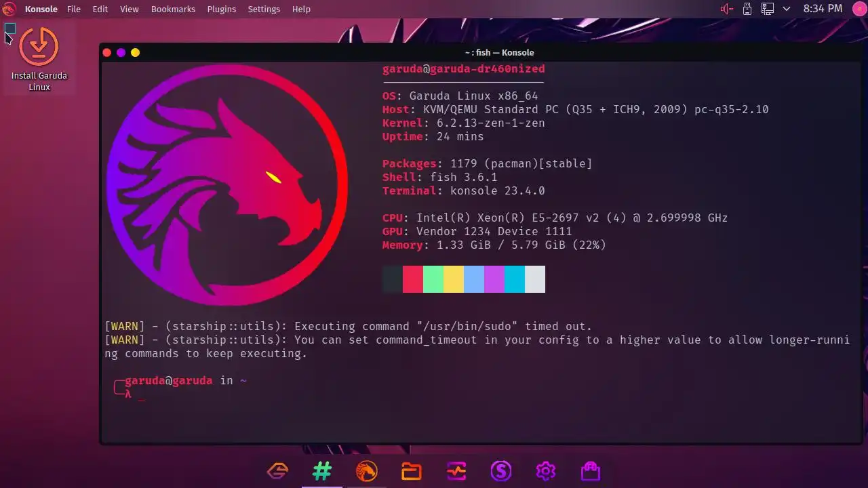This screenshot has width=868, height=488.
Task: Click the green color block in neofetch output
Action: click(x=433, y=279)
